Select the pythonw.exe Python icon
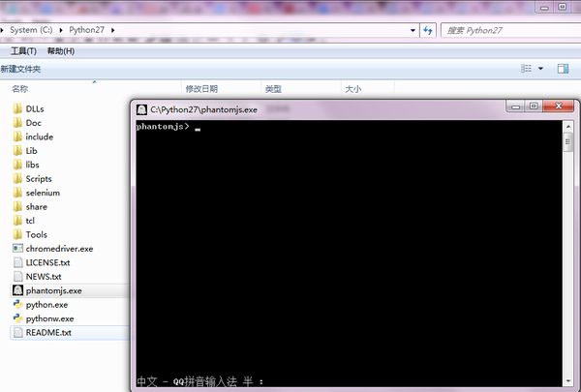Viewport: 581px width, 392px height. click(17, 318)
